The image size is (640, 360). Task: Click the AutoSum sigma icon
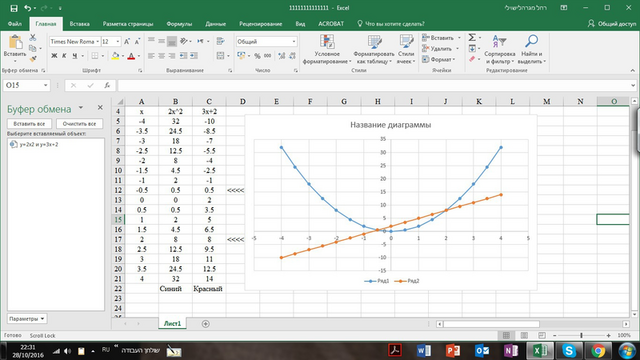[x=472, y=38]
